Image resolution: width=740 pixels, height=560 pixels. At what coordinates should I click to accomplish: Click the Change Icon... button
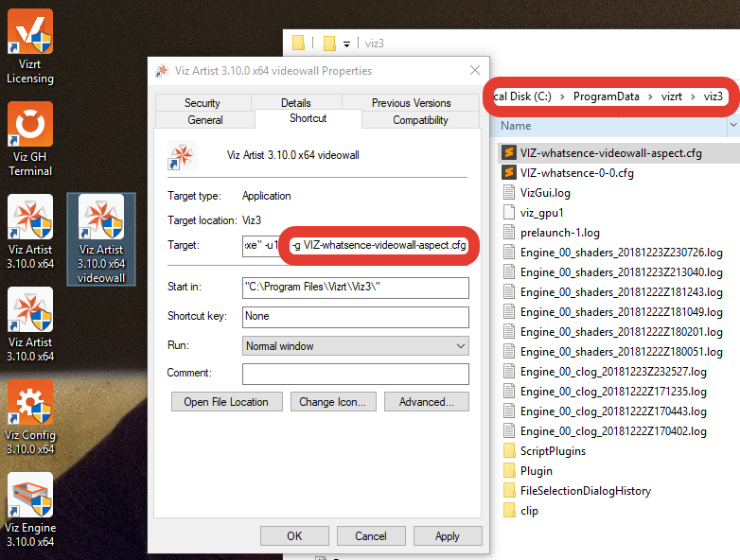pyautogui.click(x=333, y=401)
